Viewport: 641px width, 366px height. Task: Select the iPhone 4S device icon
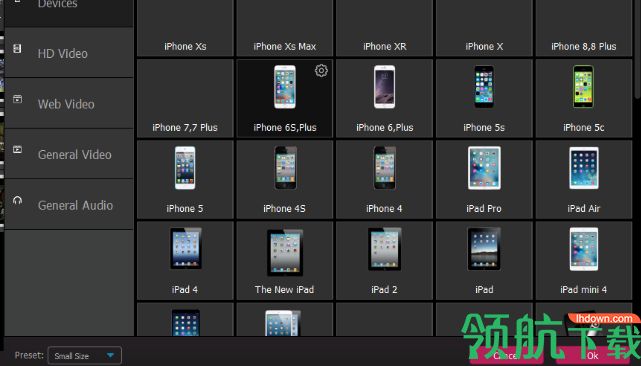coord(285,168)
